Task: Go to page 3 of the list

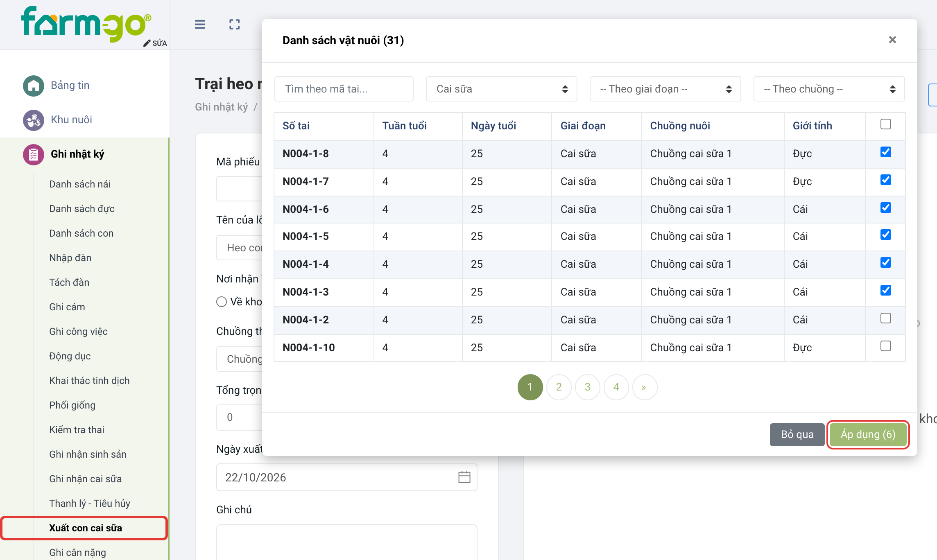Action: click(588, 387)
